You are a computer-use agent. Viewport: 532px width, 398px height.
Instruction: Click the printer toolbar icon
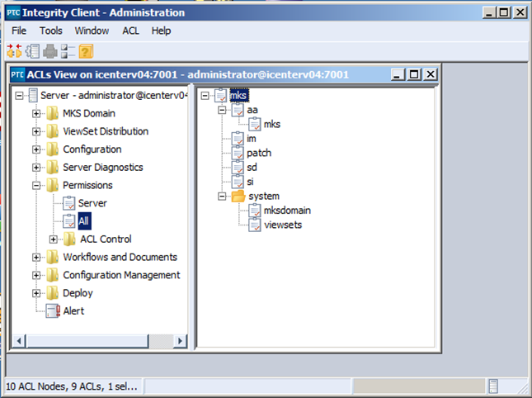click(x=50, y=51)
